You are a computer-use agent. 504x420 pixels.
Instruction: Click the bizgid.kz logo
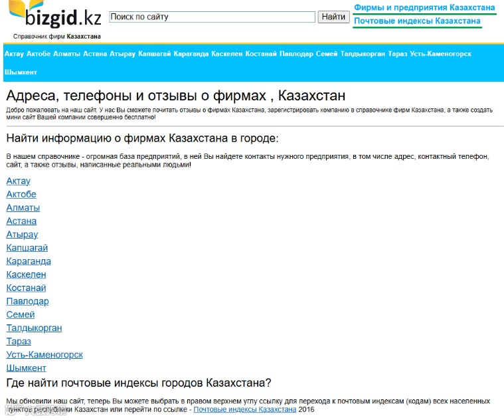click(x=55, y=14)
